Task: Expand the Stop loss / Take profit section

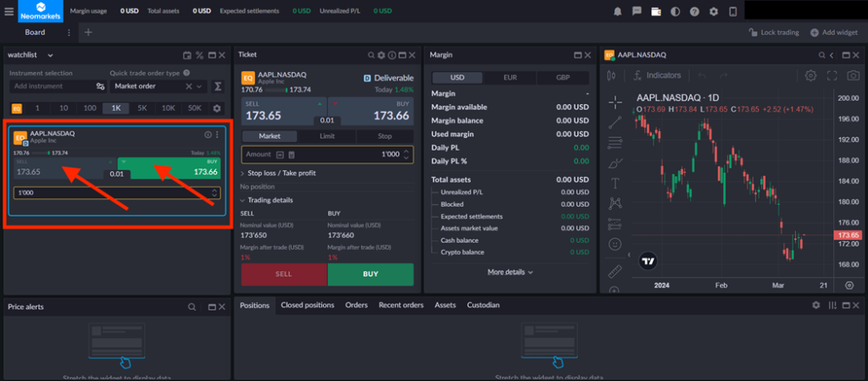Action: pos(281,173)
